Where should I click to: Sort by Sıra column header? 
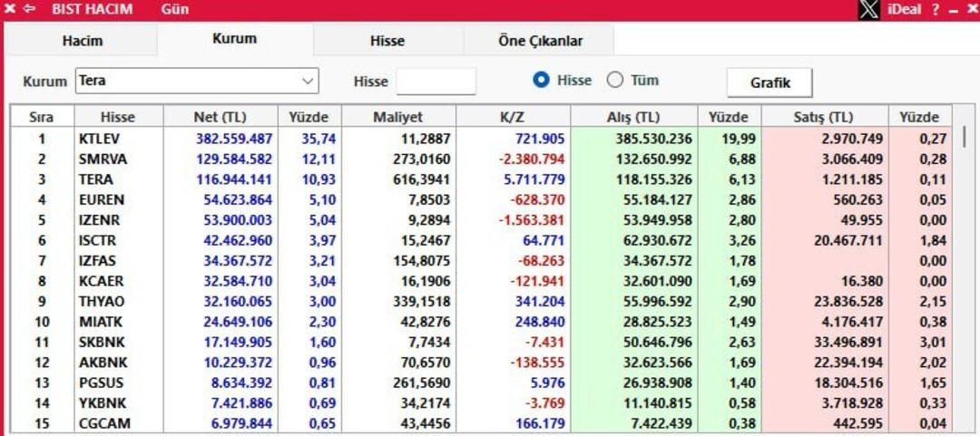42,117
